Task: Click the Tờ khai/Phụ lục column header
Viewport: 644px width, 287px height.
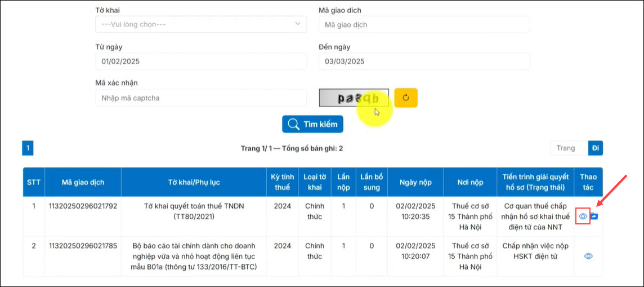Action: pyautogui.click(x=194, y=182)
